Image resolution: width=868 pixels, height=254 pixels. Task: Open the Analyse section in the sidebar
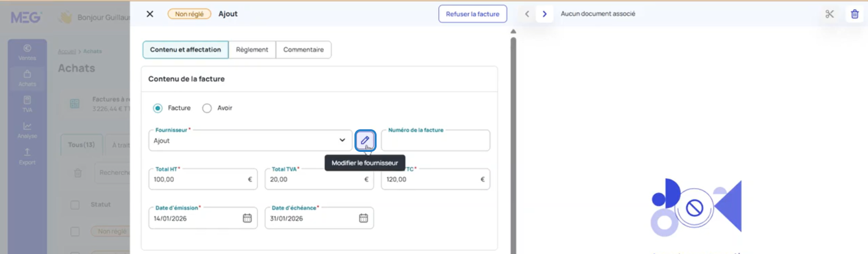pos(27,130)
